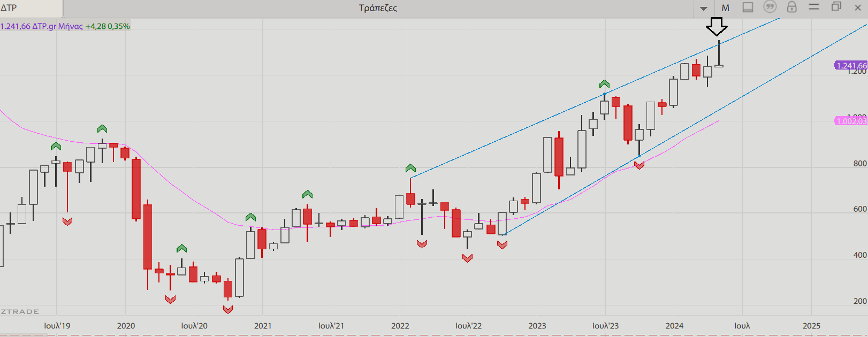Click the Μήνας period label in legend
This screenshot has height=337, width=868.
pos(71,26)
